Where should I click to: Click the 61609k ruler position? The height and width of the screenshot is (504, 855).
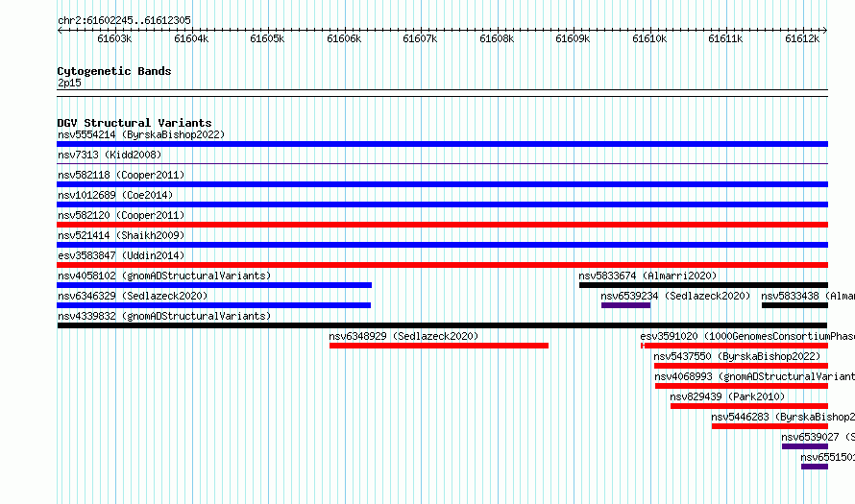coord(573,38)
